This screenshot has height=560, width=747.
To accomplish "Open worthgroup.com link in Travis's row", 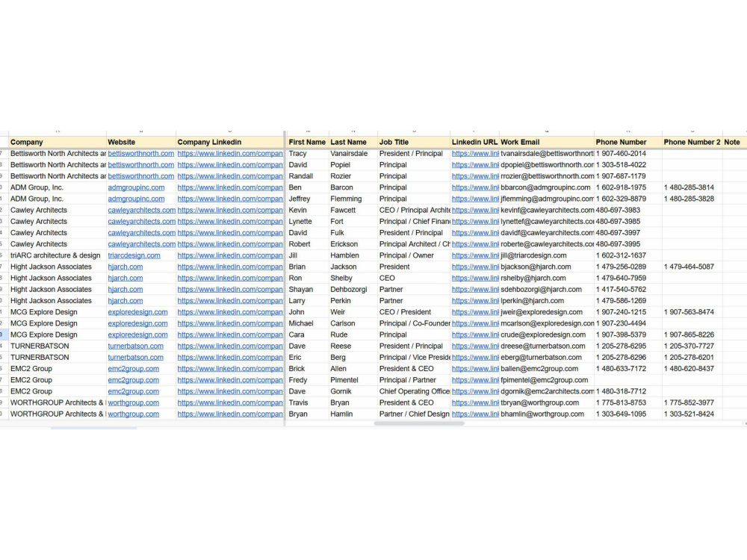I will (134, 402).
